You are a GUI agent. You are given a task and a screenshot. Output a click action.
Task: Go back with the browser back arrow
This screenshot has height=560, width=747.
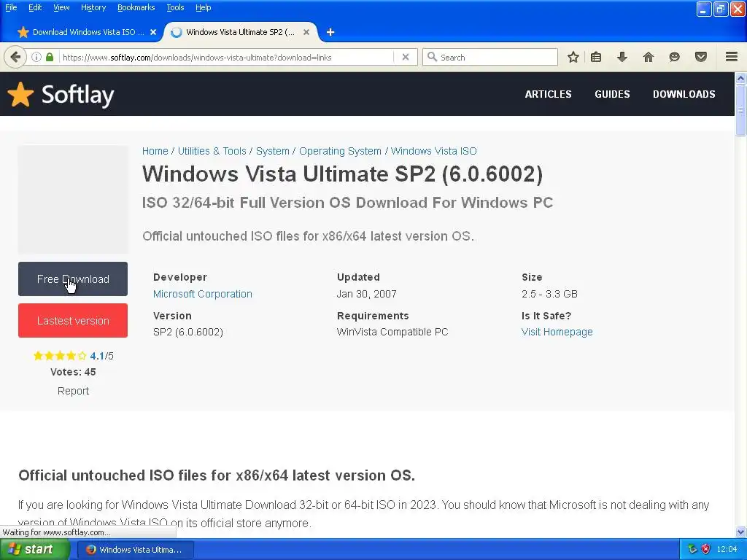15,57
